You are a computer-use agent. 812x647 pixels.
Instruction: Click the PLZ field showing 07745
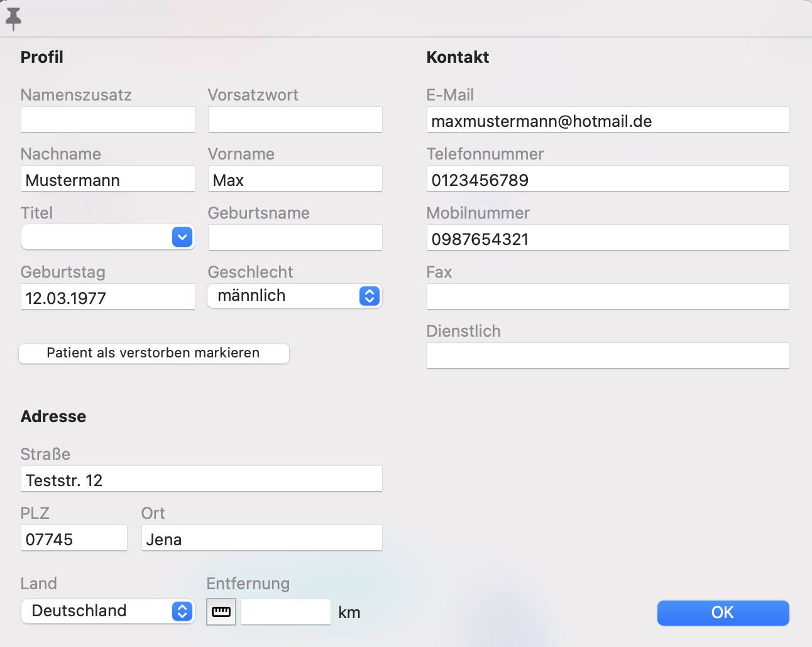point(74,538)
